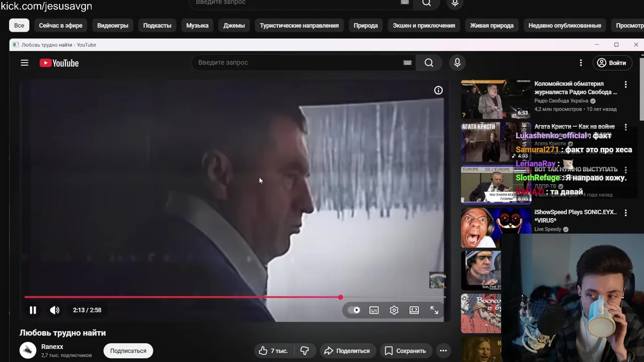Open the Ranexx channel name link

point(52,347)
